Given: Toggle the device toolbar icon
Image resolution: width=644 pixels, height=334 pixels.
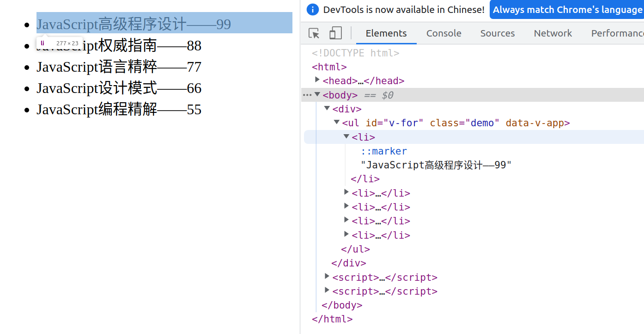Looking at the screenshot, I should click(x=335, y=33).
